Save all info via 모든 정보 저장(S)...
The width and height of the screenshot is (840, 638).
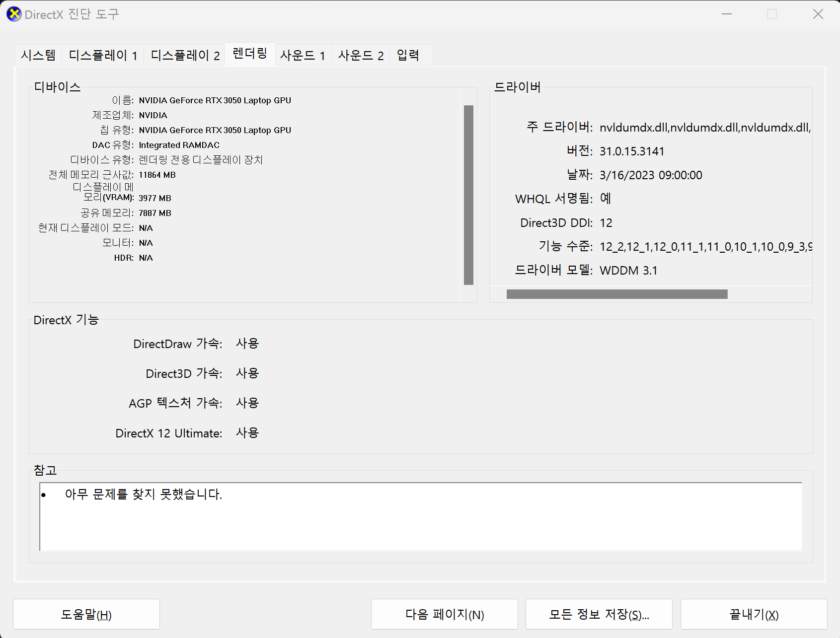(x=599, y=614)
